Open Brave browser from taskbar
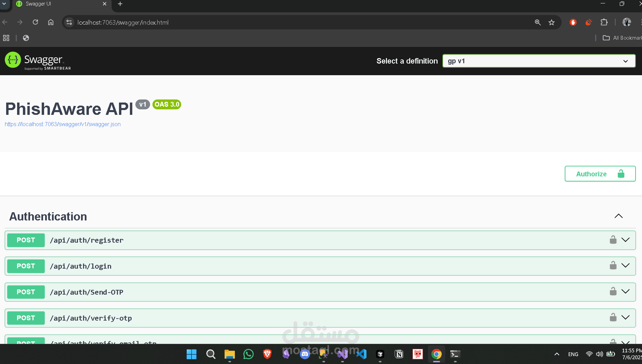The image size is (642, 364). tap(267, 354)
